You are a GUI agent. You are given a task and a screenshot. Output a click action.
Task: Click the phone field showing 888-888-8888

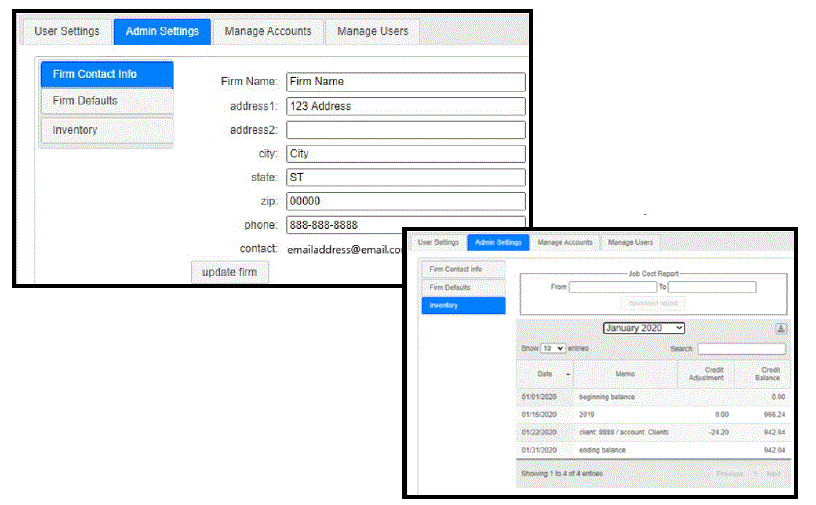pyautogui.click(x=405, y=225)
